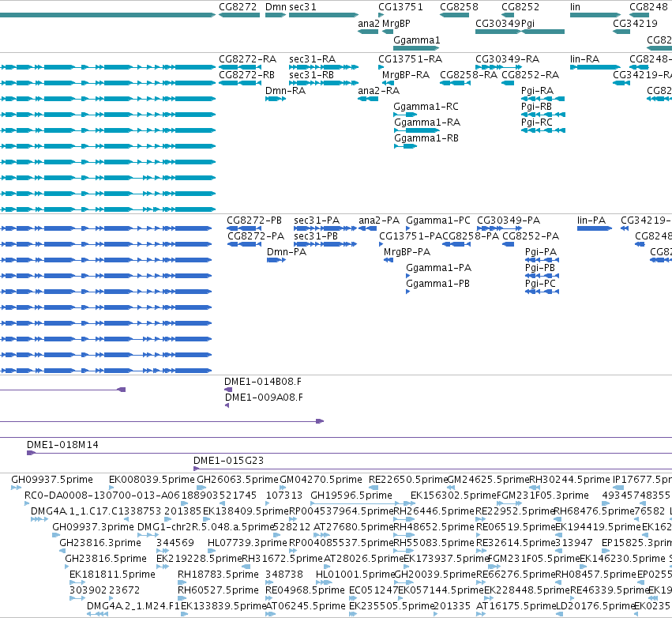Select the CG30349-RA transcript
The image size is (672, 618).
tap(498, 67)
